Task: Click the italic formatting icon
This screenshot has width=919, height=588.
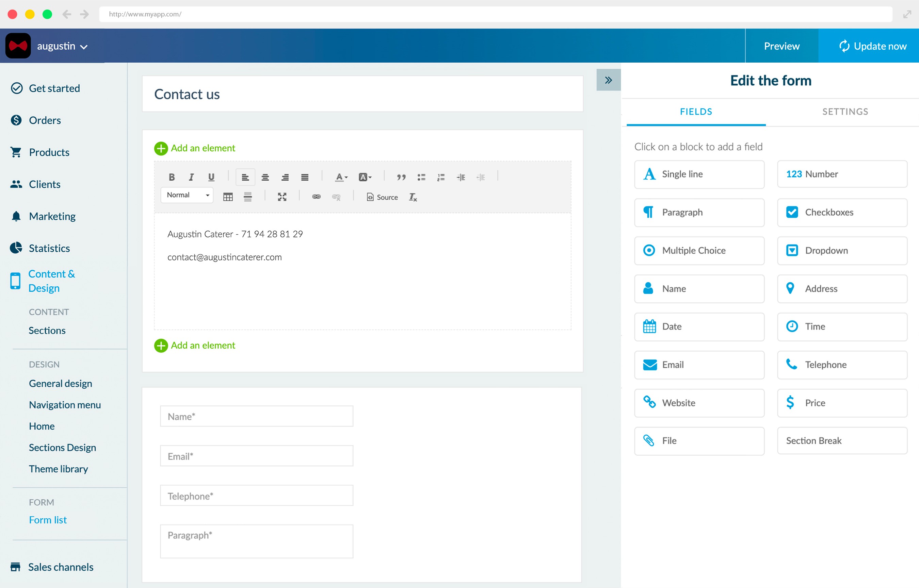Action: tap(191, 177)
